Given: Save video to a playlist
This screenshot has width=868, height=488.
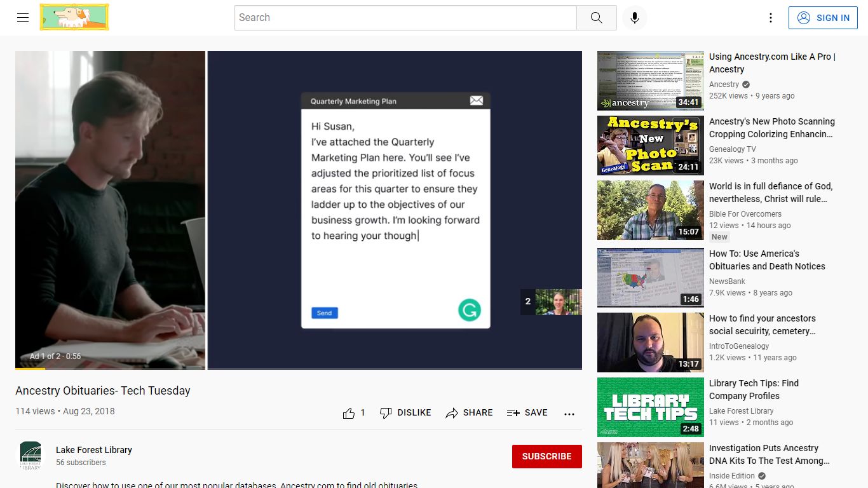Looking at the screenshot, I should click(x=527, y=413).
